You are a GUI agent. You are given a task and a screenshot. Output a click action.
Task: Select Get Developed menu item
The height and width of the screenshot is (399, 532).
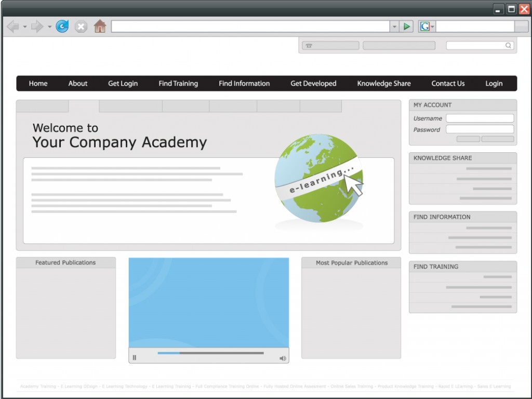pyautogui.click(x=313, y=84)
